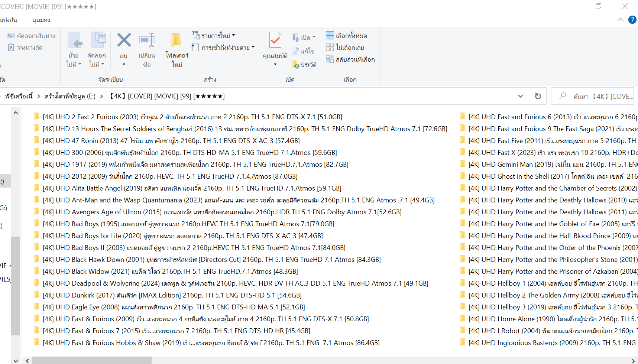Create a new folder with โฟลเดอร์ใหม่ icon
This screenshot has width=638, height=364.
pyautogui.click(x=176, y=40)
